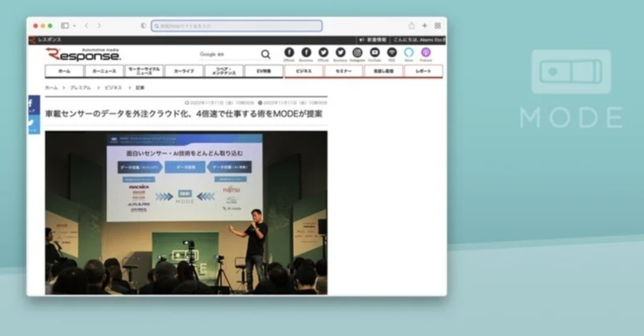644x336 pixels.
Task: Open the Podcast icon
Action: coord(425,52)
